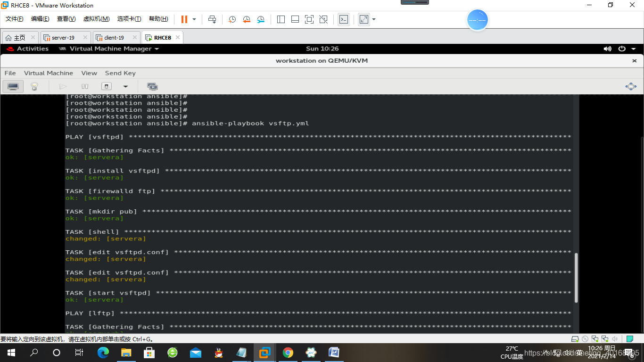Click the VMware Workstation taskbar icon
Image resolution: width=644 pixels, height=362 pixels.
(x=264, y=353)
